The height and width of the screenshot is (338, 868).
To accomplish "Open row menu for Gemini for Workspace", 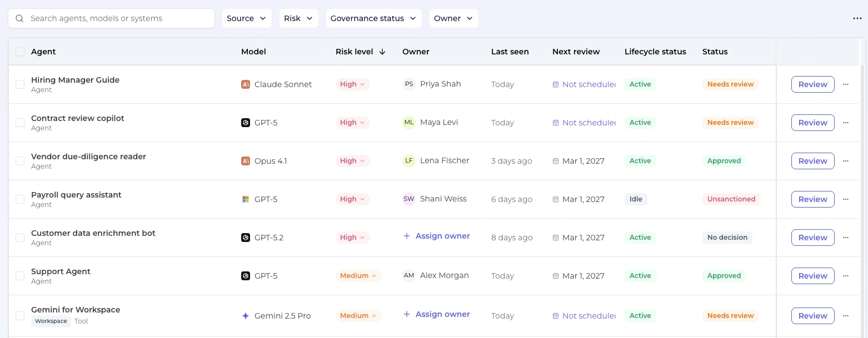I will point(846,316).
